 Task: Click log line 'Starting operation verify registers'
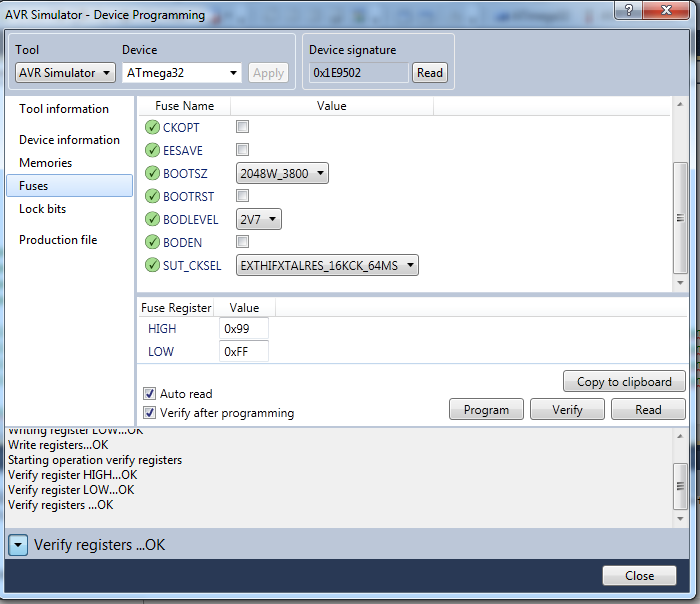point(95,460)
